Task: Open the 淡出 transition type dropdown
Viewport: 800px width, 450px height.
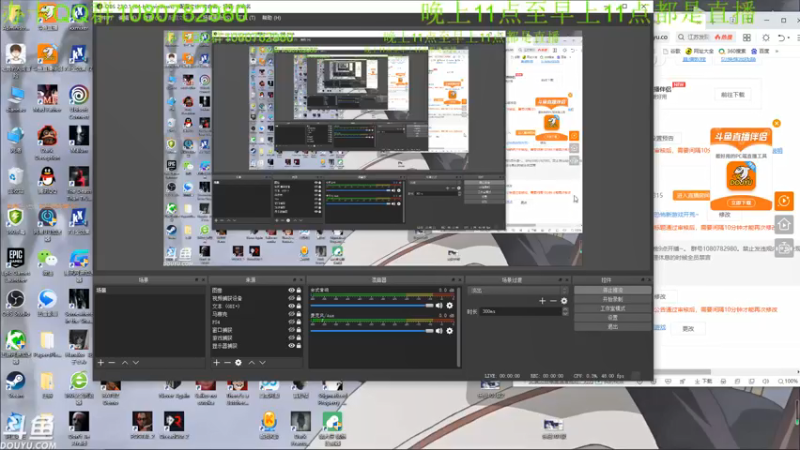Action: pos(518,290)
